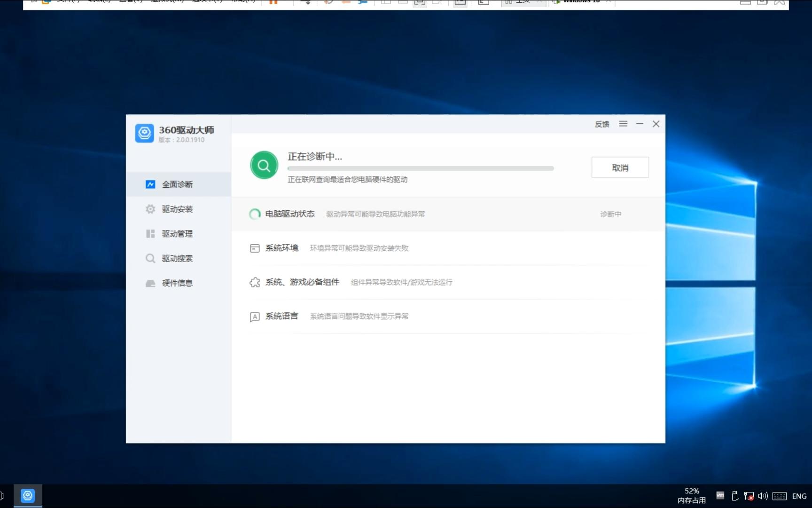Open the VMware Tools tray icon

tap(720, 495)
